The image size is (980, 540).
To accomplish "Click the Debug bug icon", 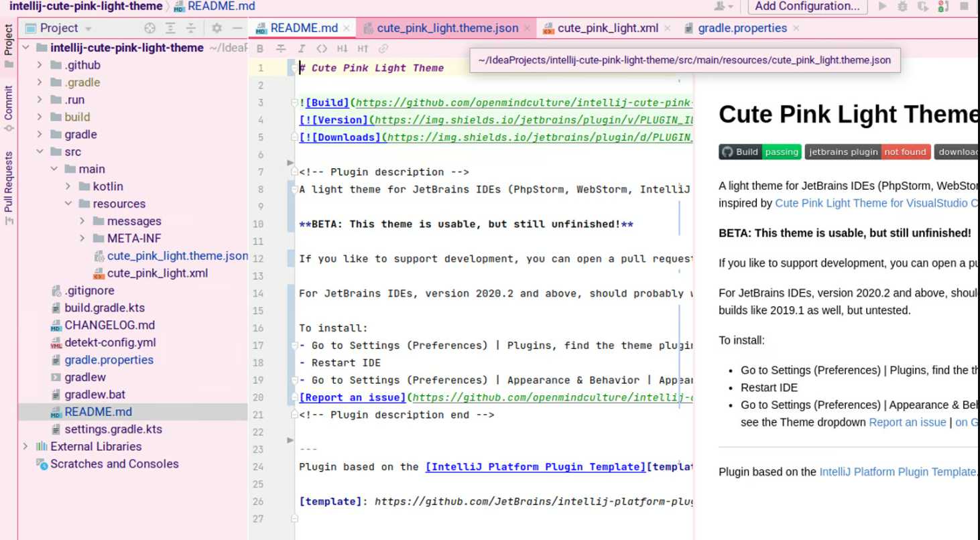I will point(903,6).
